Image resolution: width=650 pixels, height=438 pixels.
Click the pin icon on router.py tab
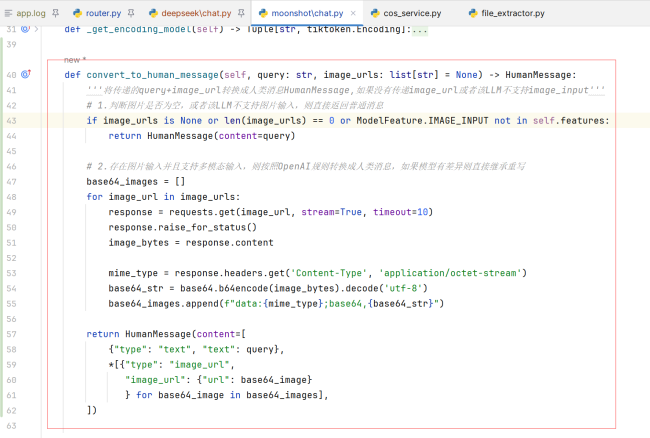pyautogui.click(x=131, y=13)
